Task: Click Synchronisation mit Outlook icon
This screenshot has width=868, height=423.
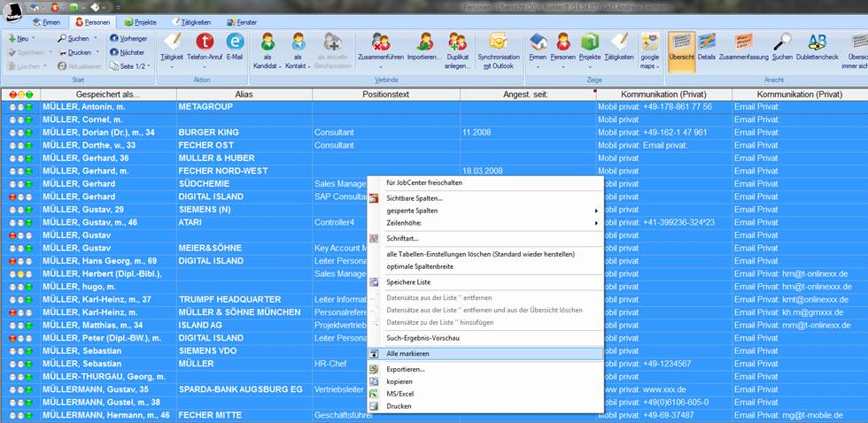Action: coord(498,46)
